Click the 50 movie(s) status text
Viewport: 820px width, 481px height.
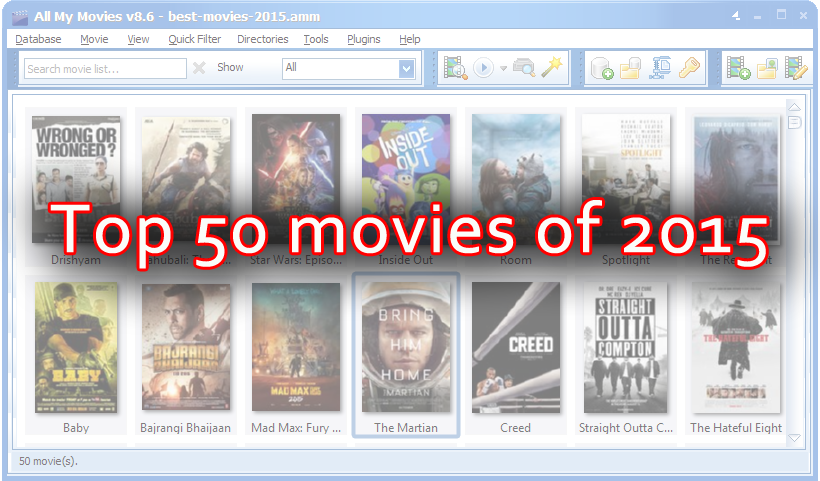point(48,461)
